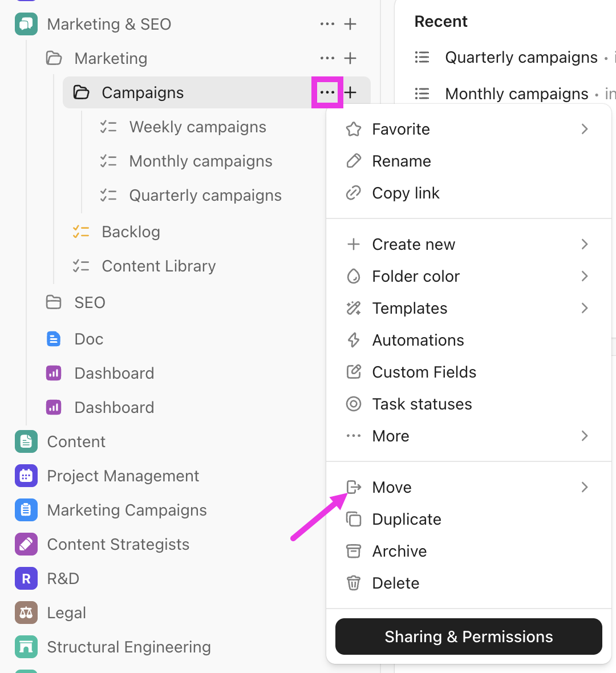This screenshot has height=673, width=616.
Task: Choose More in the context menu
Action: (390, 436)
